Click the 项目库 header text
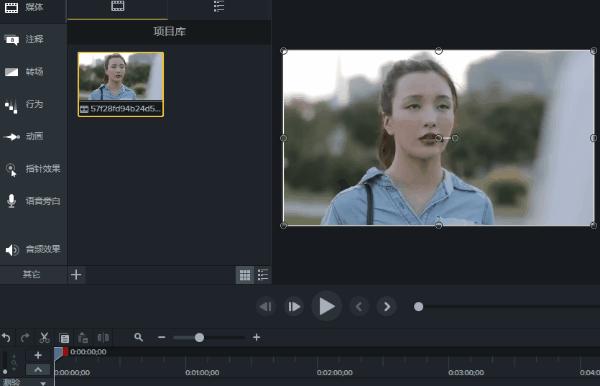The width and height of the screenshot is (600, 386). [170, 31]
